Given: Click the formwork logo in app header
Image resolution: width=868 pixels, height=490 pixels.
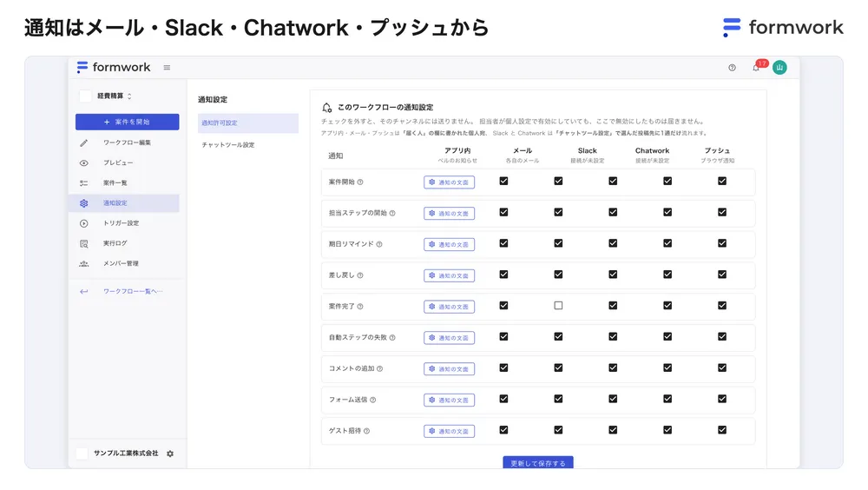Looking at the screenshot, I should pyautogui.click(x=114, y=67).
